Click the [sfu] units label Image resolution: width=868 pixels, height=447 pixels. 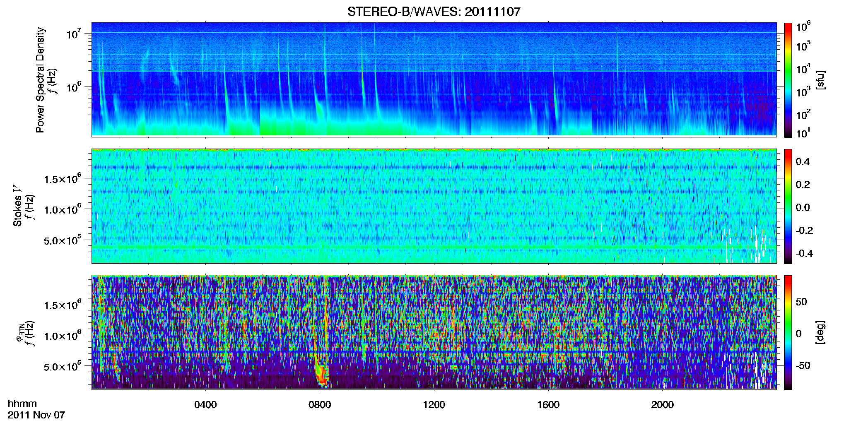click(x=821, y=80)
